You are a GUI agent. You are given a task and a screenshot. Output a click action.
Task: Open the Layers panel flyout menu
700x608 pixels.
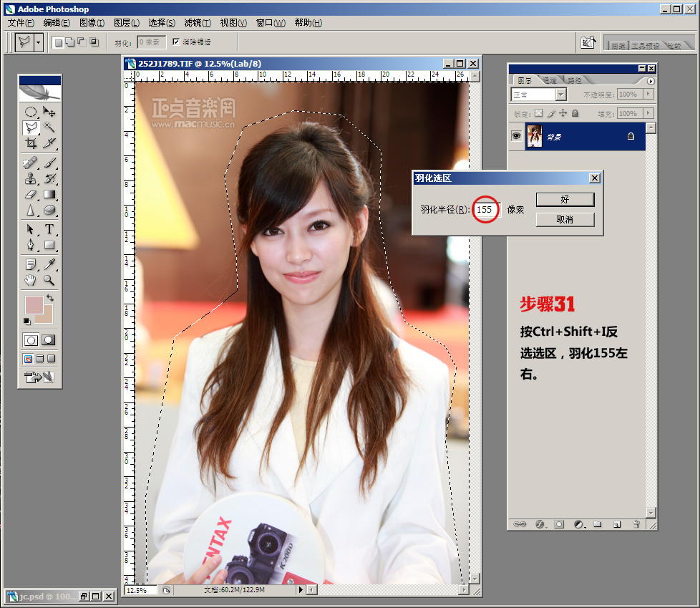[x=651, y=81]
